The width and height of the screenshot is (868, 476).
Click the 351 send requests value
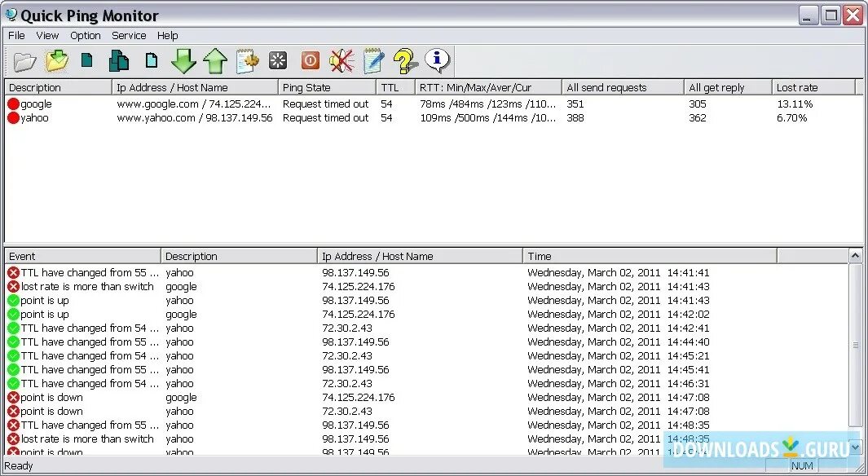pyautogui.click(x=575, y=104)
